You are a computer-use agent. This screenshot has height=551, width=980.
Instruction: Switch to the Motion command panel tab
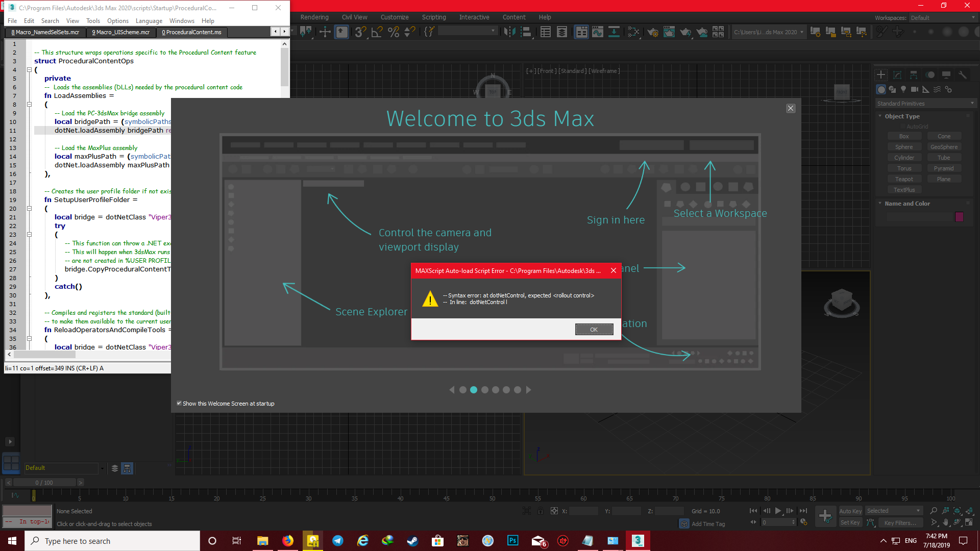pos(930,75)
